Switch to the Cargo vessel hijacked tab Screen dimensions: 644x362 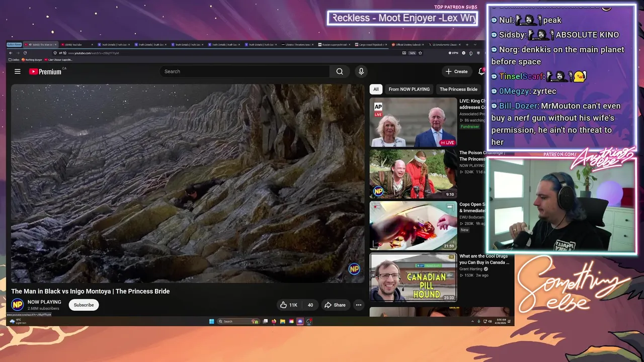coord(371,44)
